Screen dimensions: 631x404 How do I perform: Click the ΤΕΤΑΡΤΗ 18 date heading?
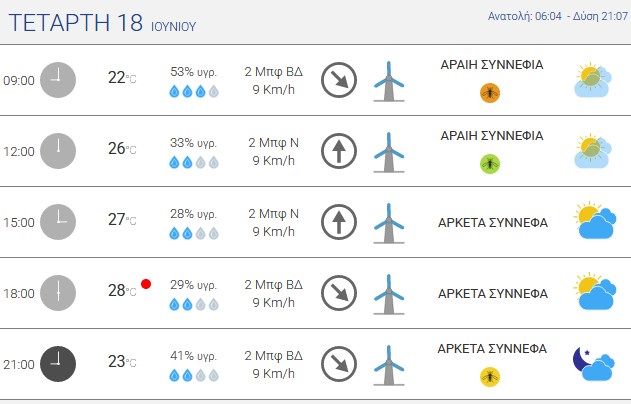76,22
